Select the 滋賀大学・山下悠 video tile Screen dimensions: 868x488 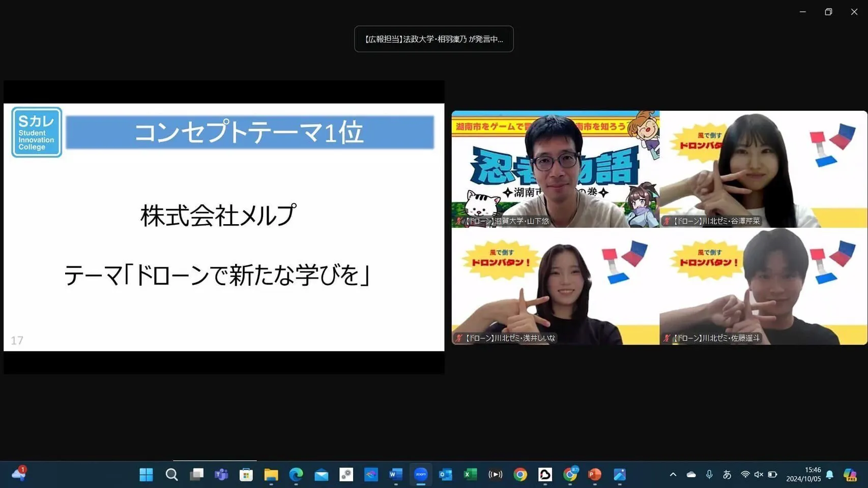[x=555, y=169]
